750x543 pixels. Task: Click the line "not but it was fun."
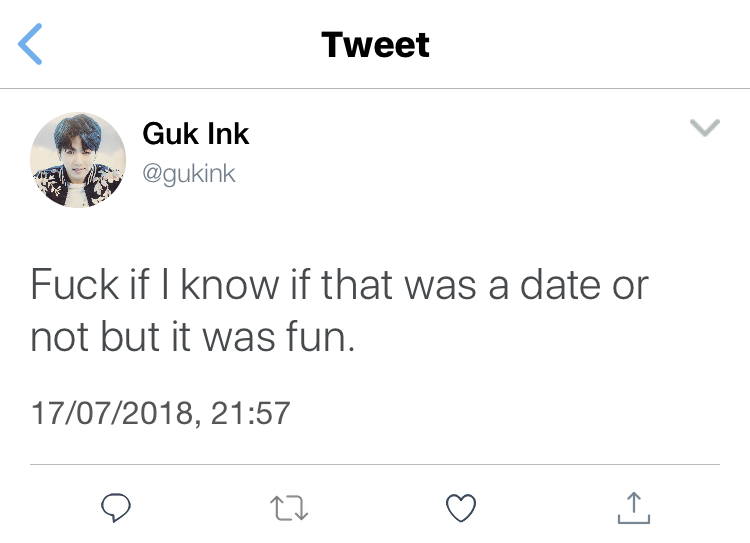tap(192, 338)
